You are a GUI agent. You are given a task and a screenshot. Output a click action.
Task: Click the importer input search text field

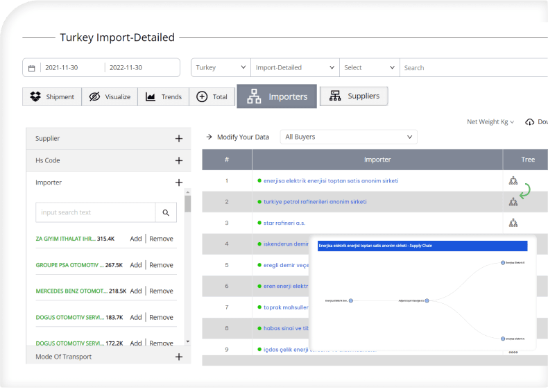[96, 212]
